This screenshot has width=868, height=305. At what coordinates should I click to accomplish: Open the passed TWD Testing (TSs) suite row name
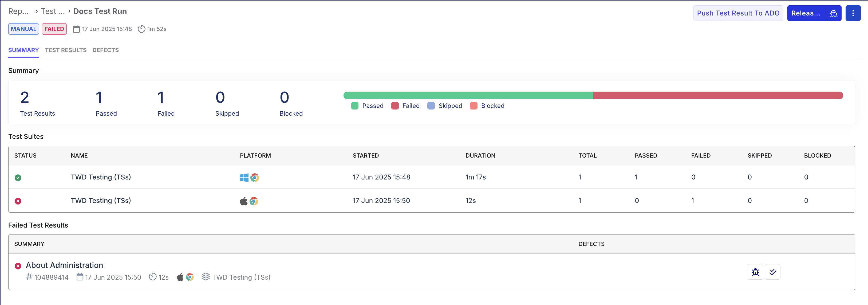[101, 177]
